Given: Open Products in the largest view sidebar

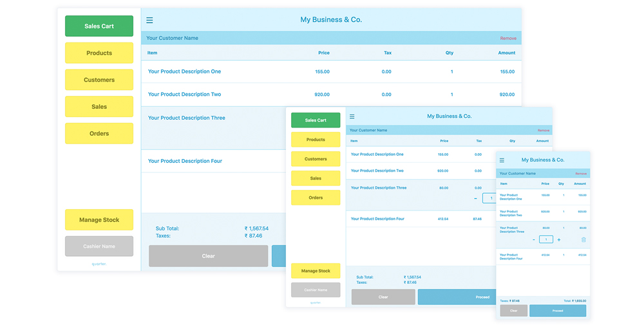Looking at the screenshot, I should click(x=99, y=53).
